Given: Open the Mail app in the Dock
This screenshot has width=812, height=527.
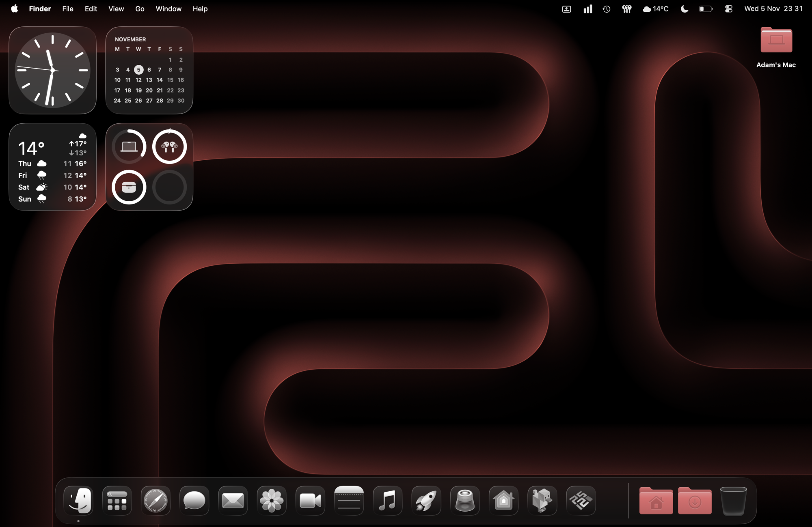Looking at the screenshot, I should coord(233,501).
